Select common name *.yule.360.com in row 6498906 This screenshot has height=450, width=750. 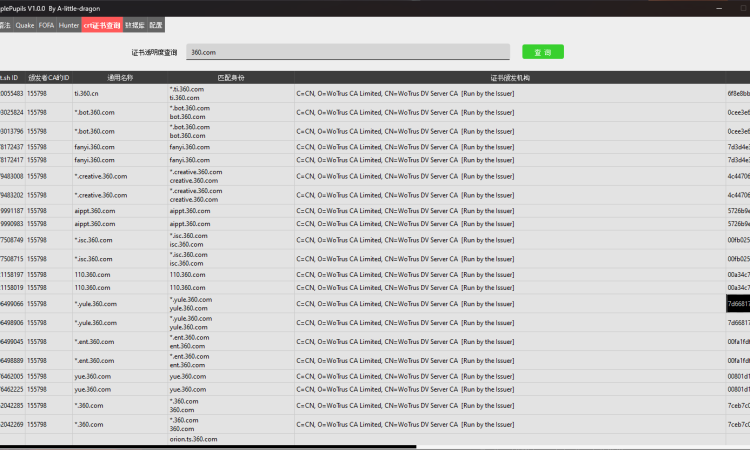tap(120, 323)
